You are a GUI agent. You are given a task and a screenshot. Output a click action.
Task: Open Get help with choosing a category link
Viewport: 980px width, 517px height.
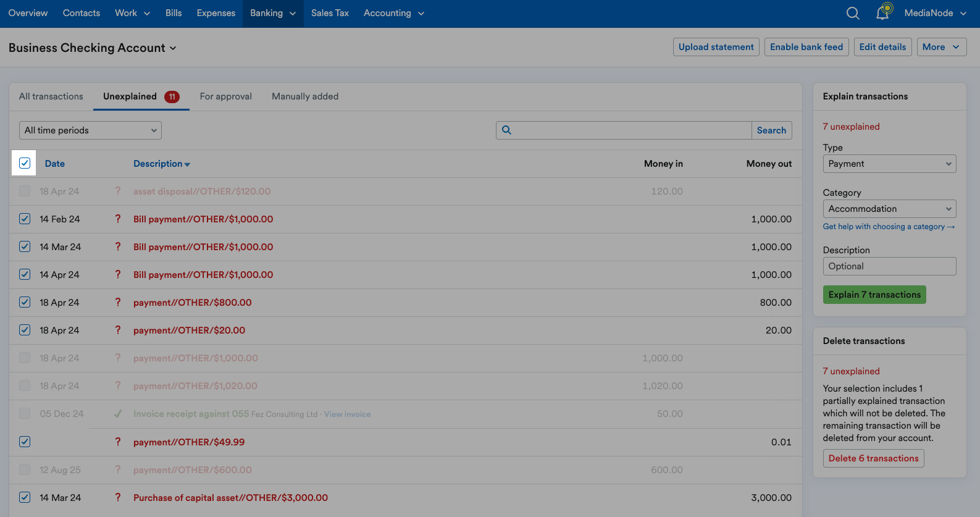(889, 227)
